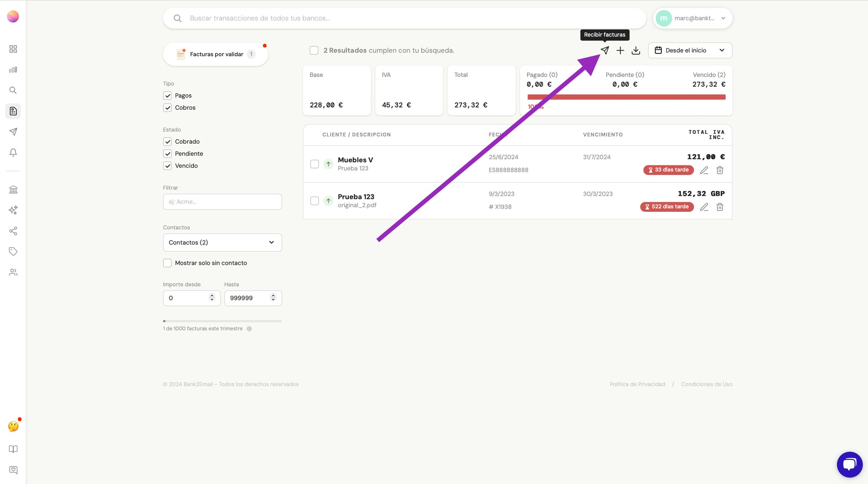Open the tags sidebar icon
Viewport: 868px width, 484px height.
tap(13, 251)
